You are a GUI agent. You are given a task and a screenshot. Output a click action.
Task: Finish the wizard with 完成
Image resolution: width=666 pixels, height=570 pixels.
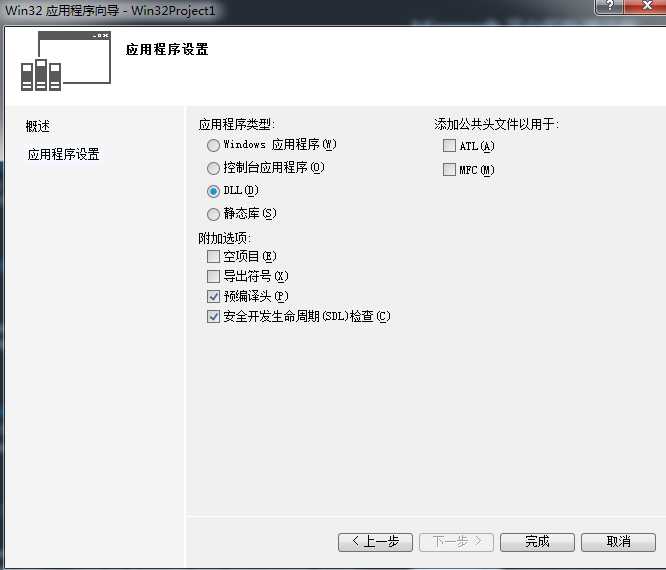pyautogui.click(x=537, y=542)
